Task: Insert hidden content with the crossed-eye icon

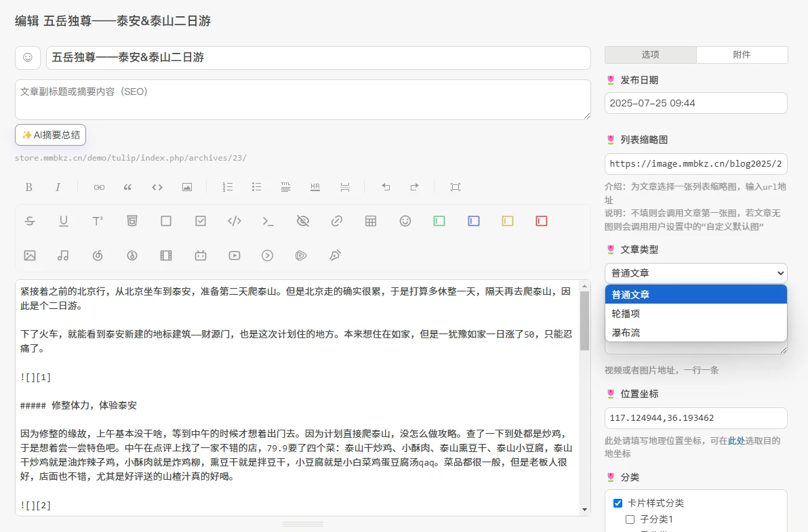Action: (302, 221)
